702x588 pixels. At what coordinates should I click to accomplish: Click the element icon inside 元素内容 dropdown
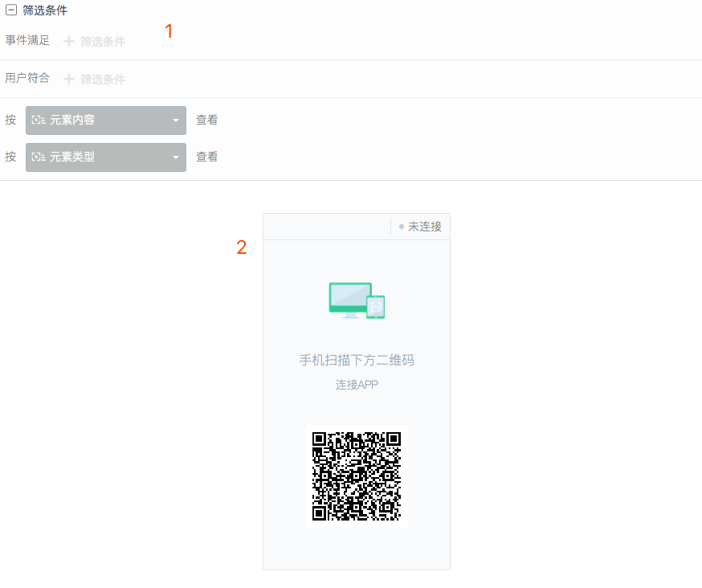tap(39, 120)
